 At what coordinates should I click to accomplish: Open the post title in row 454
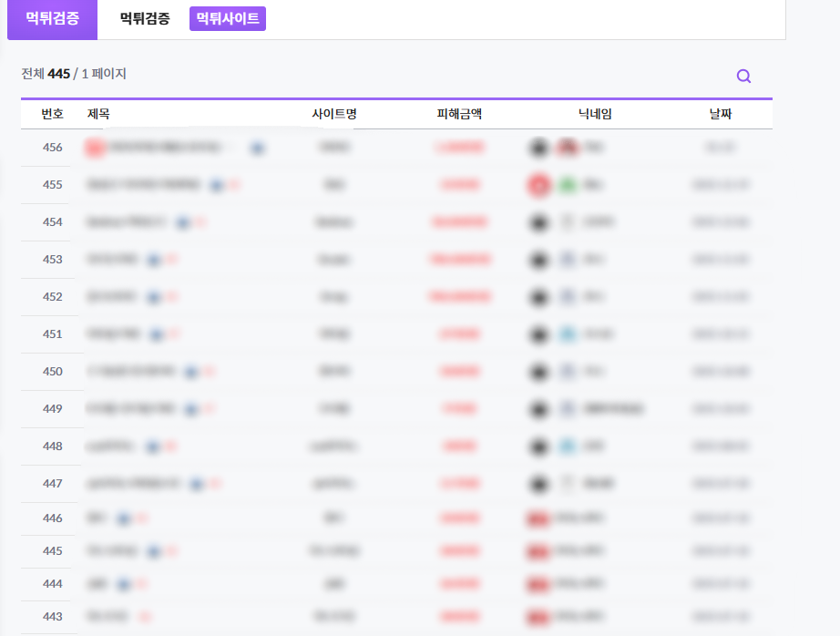pos(127,222)
